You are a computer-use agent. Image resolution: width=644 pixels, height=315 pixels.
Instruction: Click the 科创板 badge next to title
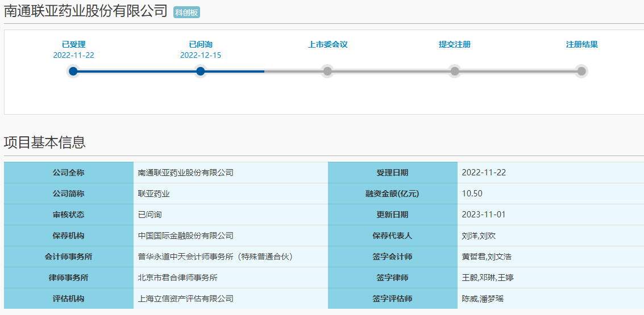pos(186,12)
